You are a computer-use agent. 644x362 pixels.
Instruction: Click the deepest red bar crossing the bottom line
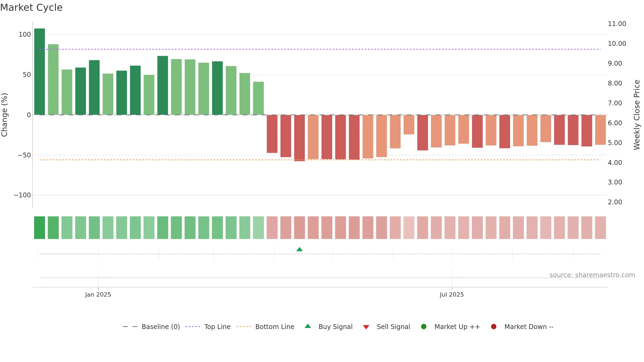click(x=299, y=138)
